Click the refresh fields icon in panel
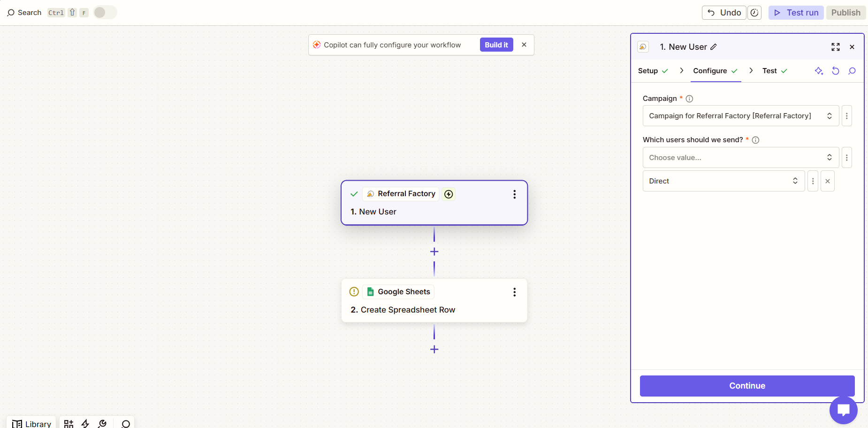Screen dimensions: 868x428 click(836, 71)
